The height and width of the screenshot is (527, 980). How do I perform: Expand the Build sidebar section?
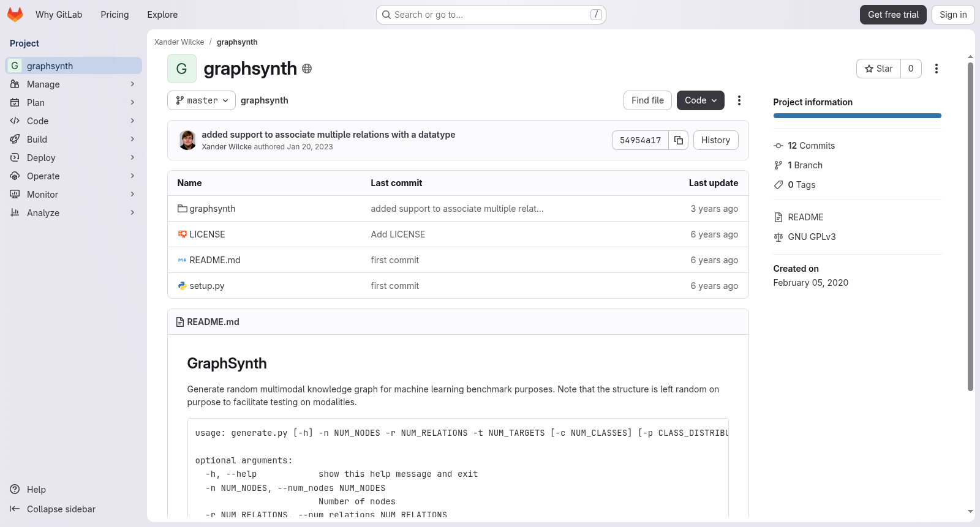[x=73, y=140]
